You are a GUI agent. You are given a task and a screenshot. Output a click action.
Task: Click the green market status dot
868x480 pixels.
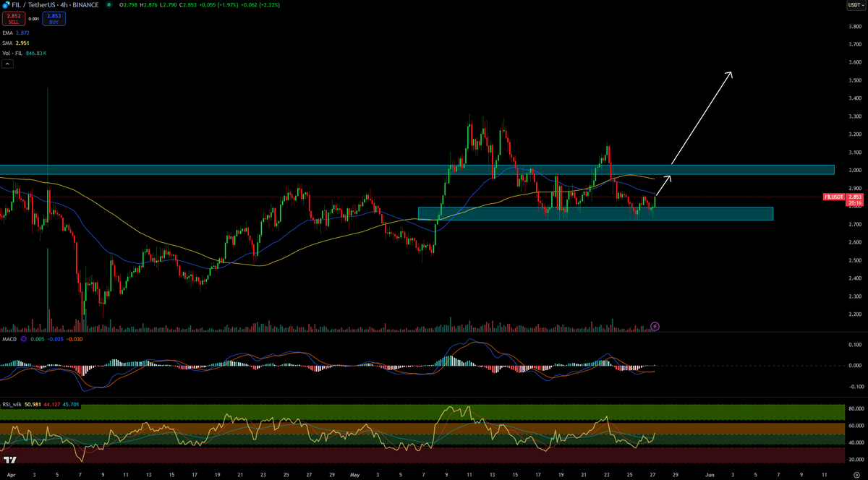pos(109,5)
